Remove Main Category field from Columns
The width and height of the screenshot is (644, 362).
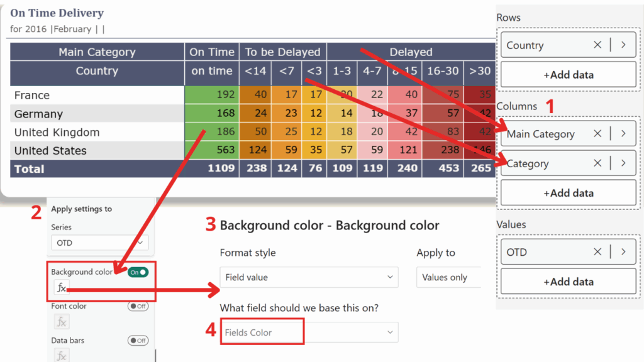click(597, 133)
